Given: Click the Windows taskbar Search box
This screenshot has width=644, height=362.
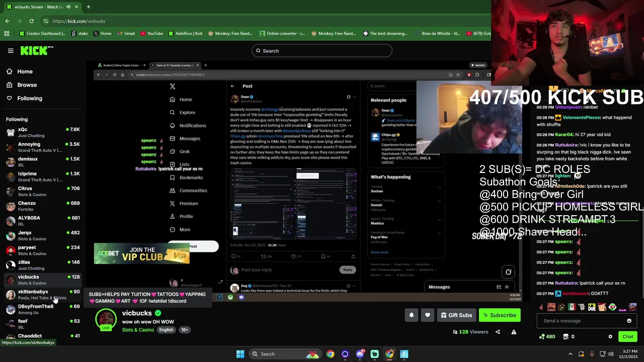Looking at the screenshot, I should (285, 354).
